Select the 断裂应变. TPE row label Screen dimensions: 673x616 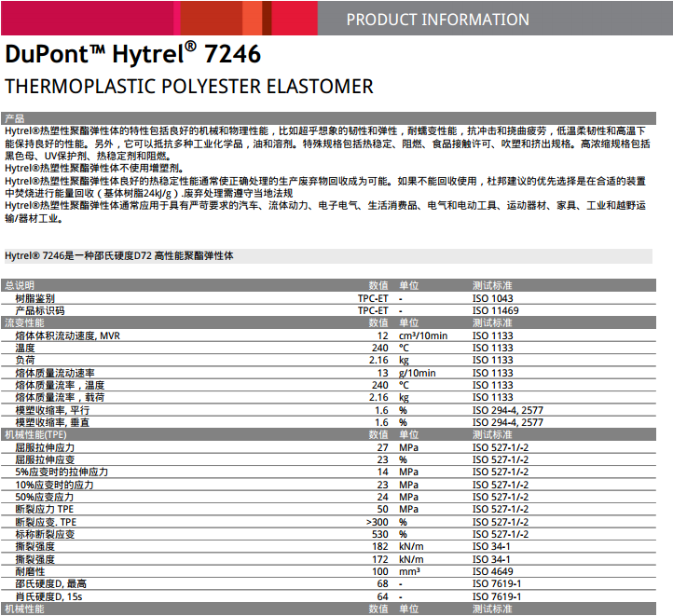[46, 523]
